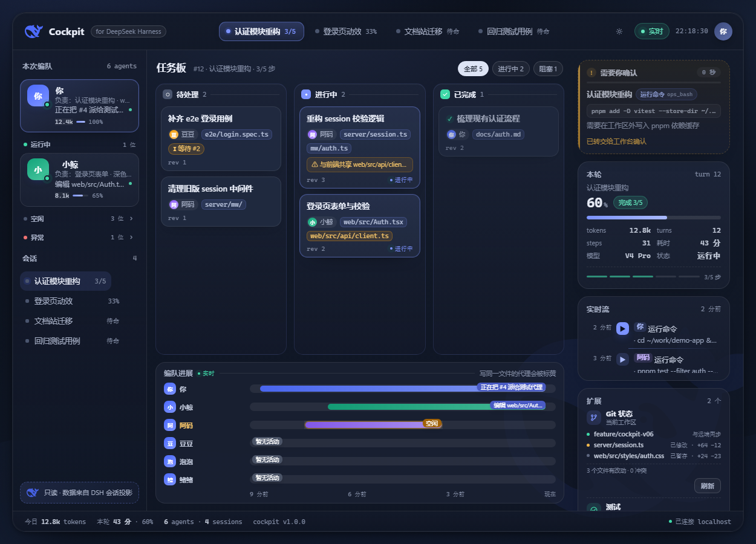Click web/src/styles/auth.css file row
The width and height of the screenshot is (756, 544).
point(653,456)
